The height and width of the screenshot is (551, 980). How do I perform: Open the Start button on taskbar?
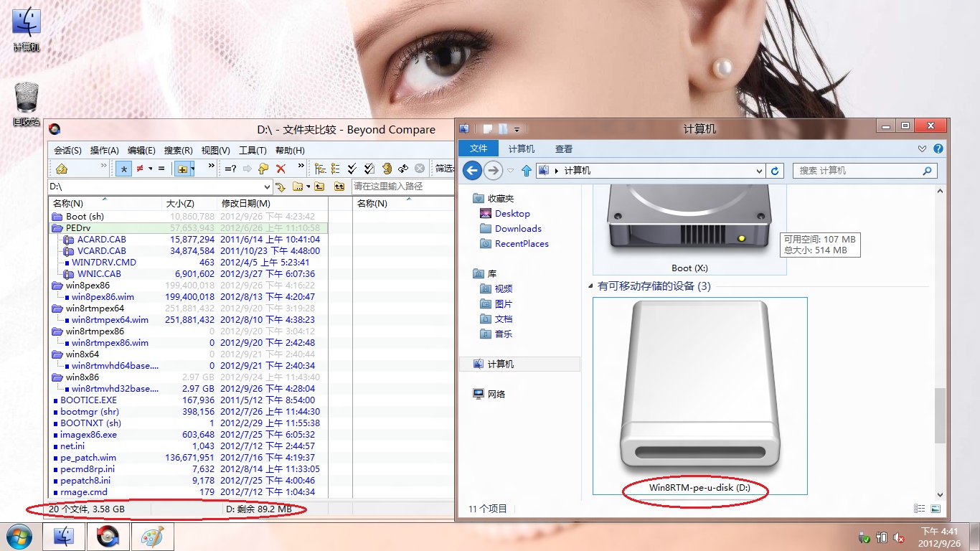19,537
